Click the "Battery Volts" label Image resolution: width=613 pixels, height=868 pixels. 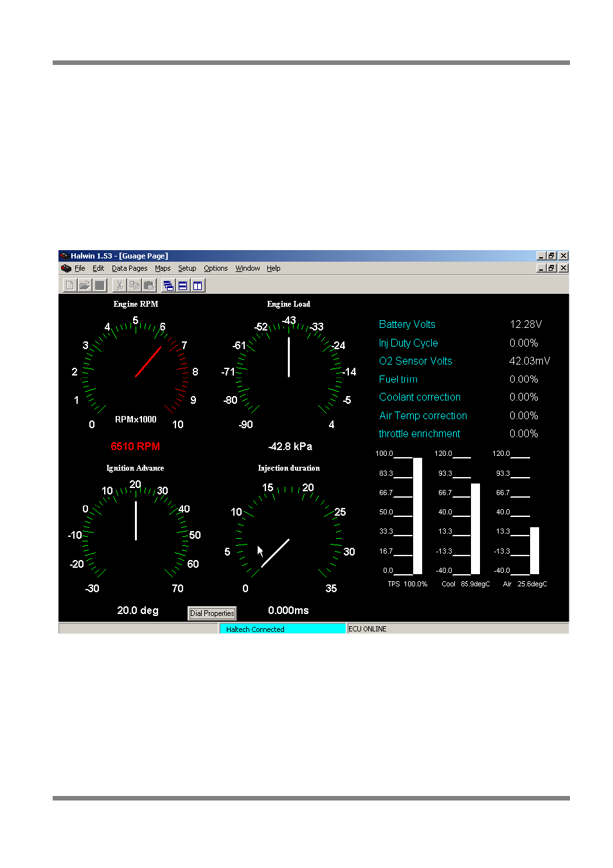[x=407, y=325]
